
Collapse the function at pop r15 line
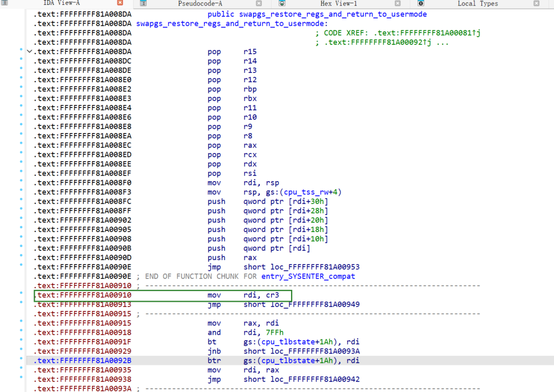click(x=29, y=52)
